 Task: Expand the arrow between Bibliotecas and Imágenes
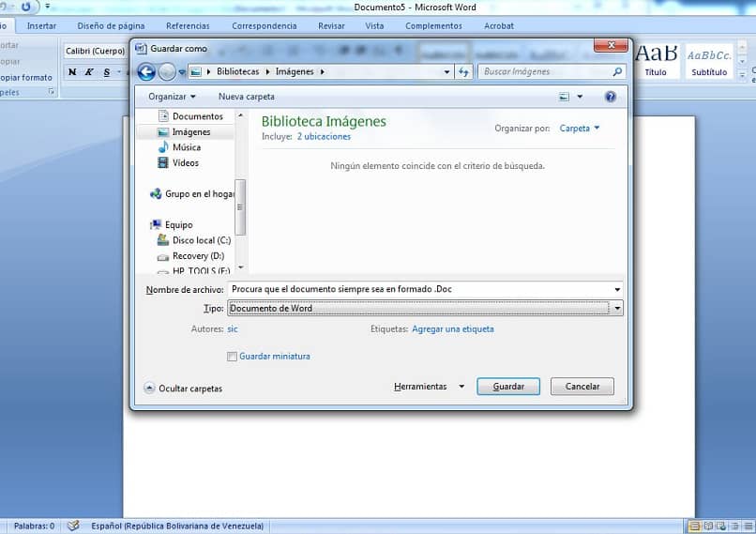coord(267,72)
